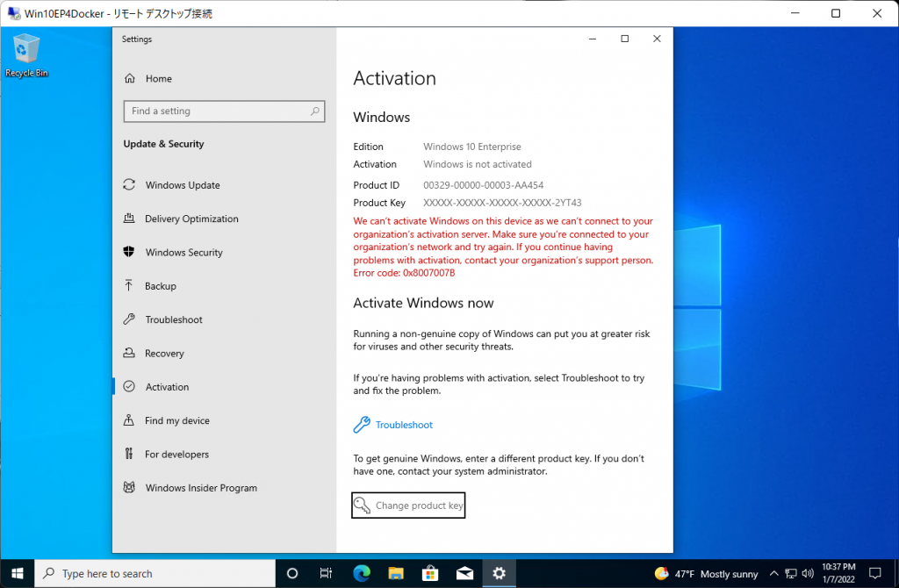The width and height of the screenshot is (899, 588).
Task: Click the edition value "Windows 10 Enterprise"
Action: [x=471, y=147]
